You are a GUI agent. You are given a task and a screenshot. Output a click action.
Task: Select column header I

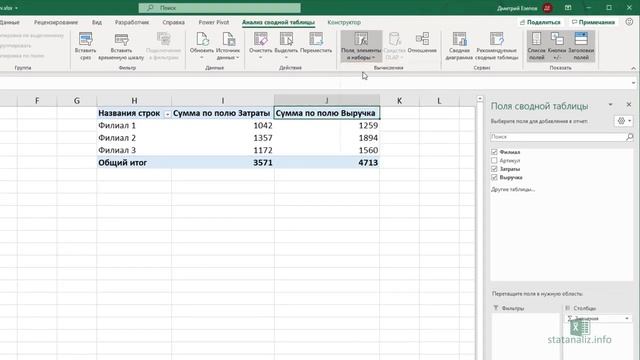point(223,100)
